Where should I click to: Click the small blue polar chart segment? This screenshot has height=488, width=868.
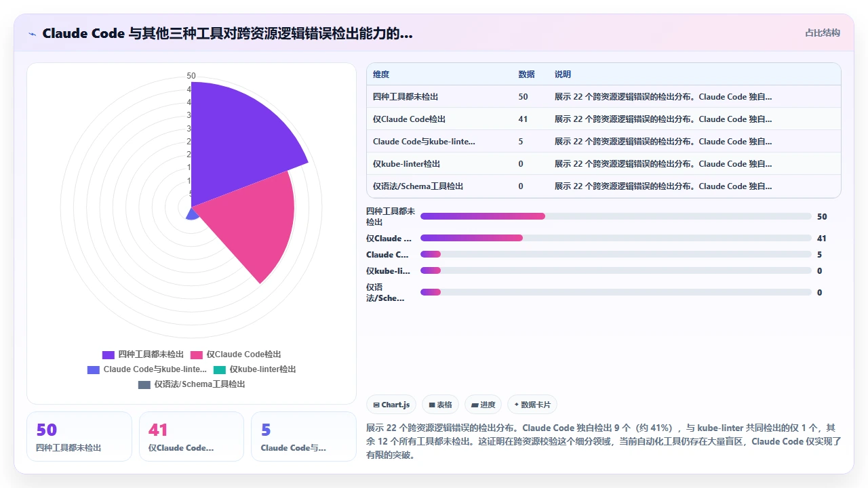[192, 213]
